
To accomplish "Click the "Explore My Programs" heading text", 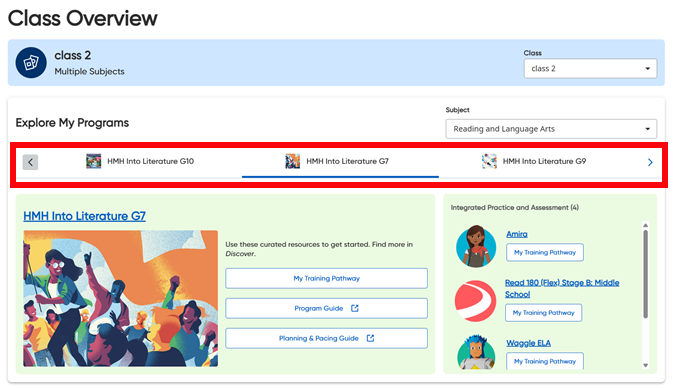I will coord(72,123).
